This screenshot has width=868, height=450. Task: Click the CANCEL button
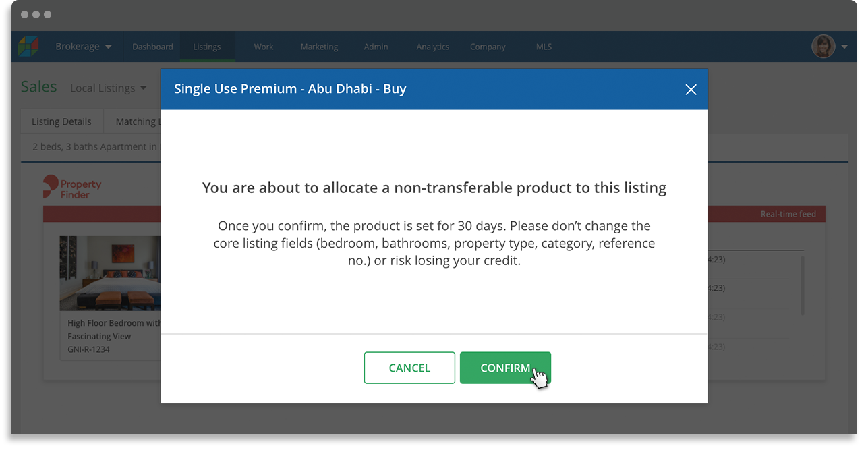point(409,368)
